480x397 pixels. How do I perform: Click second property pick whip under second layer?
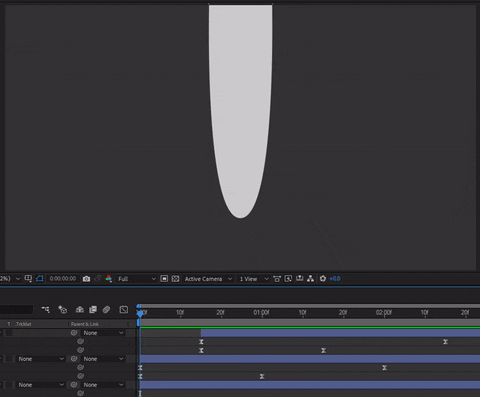point(80,376)
